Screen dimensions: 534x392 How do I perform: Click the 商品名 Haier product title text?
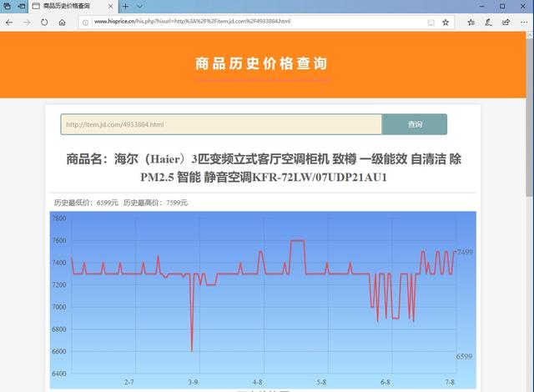[x=264, y=168]
